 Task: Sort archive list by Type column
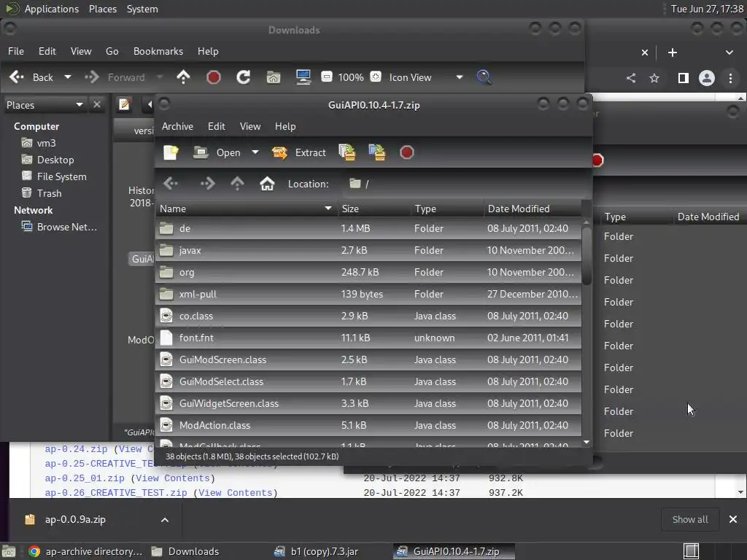pos(447,209)
